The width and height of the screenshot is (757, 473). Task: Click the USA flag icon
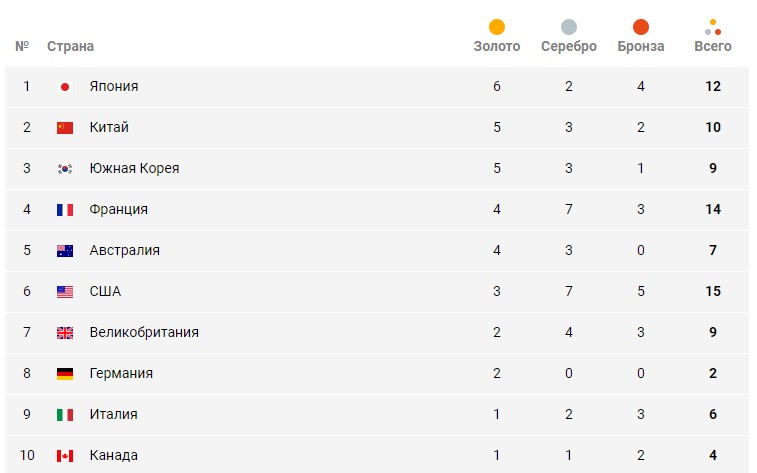coord(65,292)
